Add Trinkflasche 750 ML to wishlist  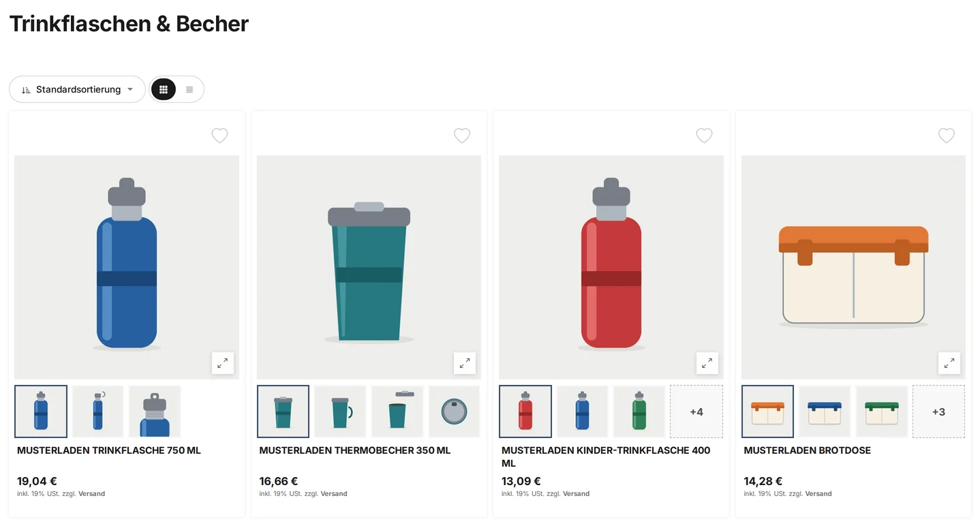tap(219, 136)
